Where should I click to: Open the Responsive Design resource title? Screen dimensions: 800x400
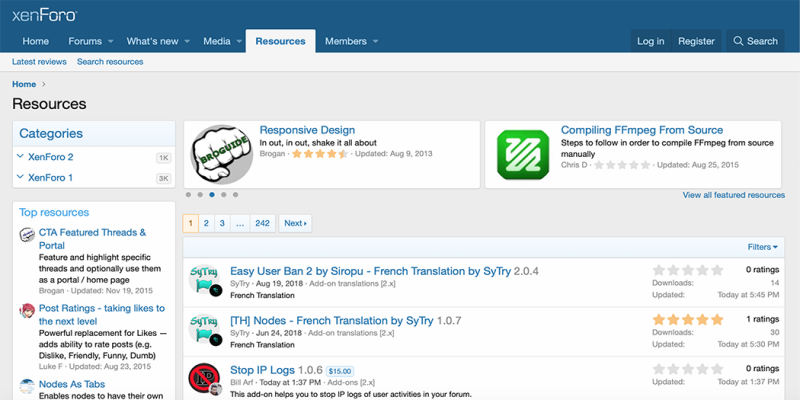[x=307, y=130]
